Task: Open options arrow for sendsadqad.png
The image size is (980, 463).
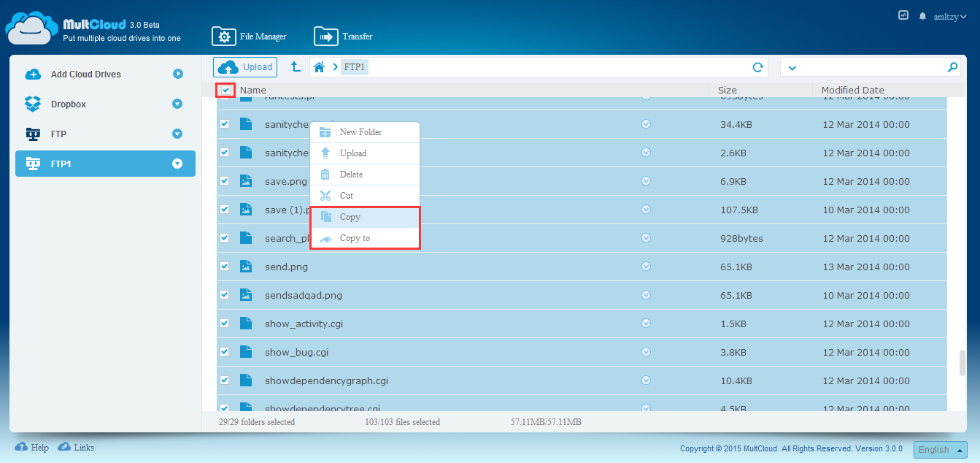Action: point(646,295)
